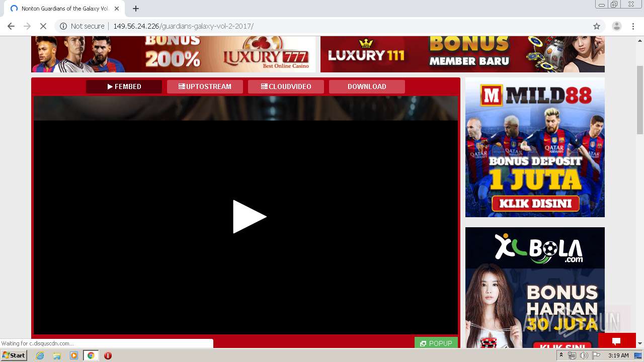Open the Chrome profile avatar
This screenshot has width=644, height=362.
pos(617,26)
